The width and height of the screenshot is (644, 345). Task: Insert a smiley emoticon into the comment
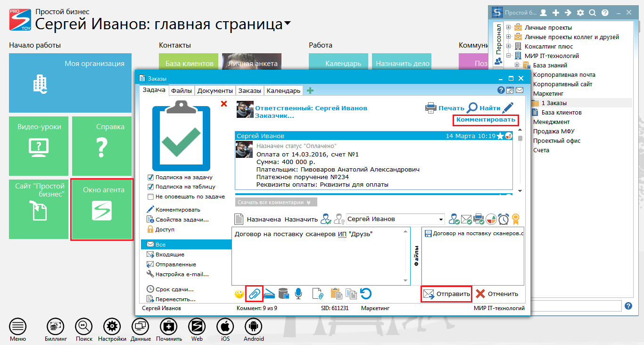[x=239, y=294]
